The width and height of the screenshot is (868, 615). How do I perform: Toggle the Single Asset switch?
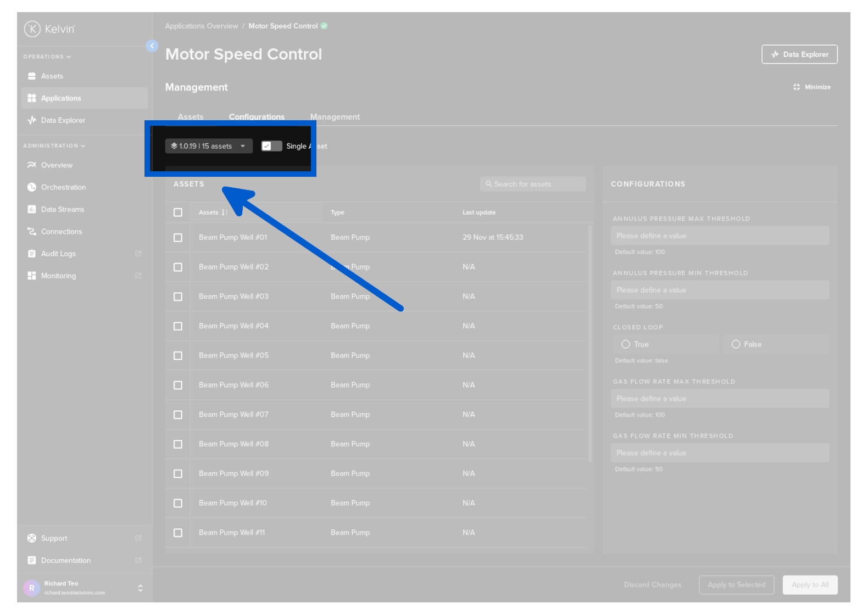pyautogui.click(x=271, y=146)
